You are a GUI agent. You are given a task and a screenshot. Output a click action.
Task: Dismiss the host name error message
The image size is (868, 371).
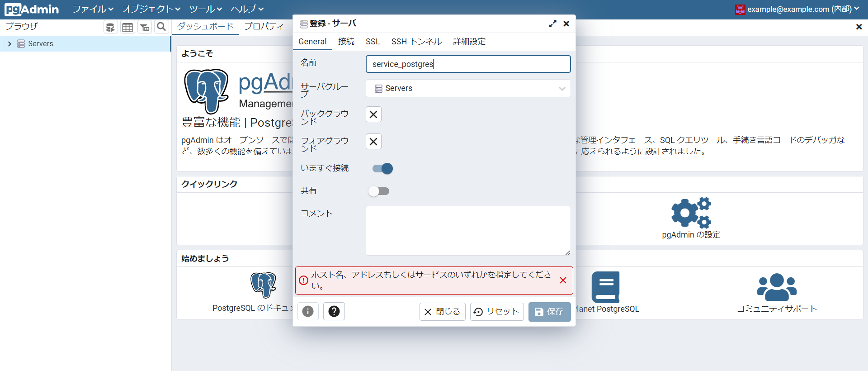(x=563, y=281)
